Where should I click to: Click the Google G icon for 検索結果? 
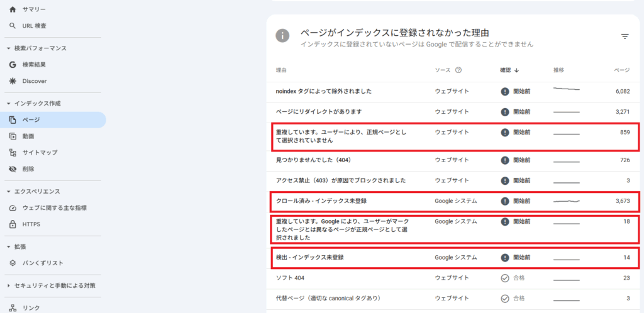pos(13,64)
